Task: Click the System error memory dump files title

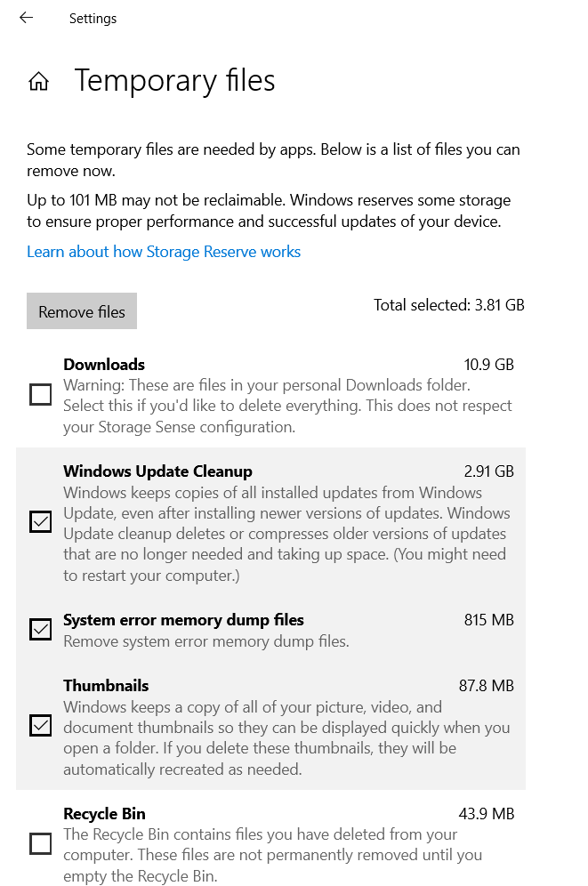Action: 183,620
